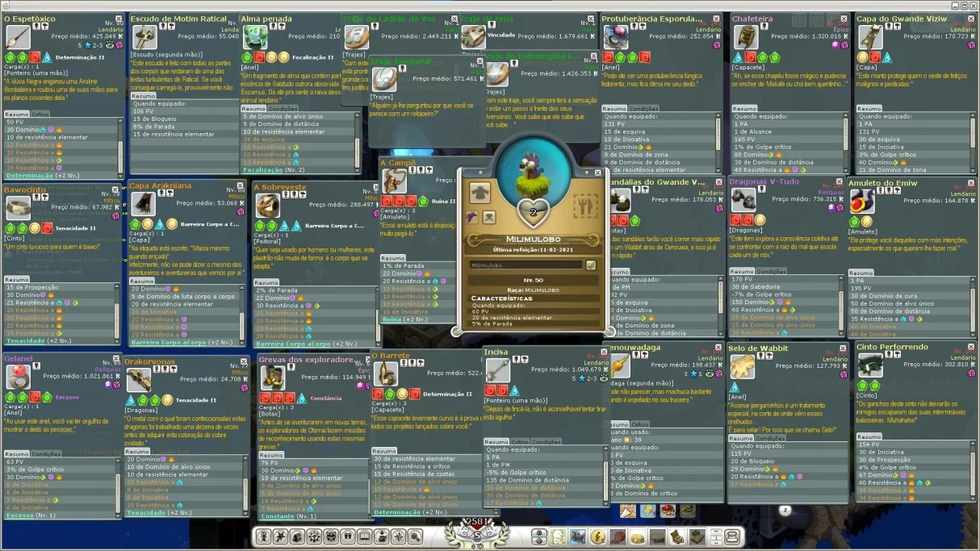Open Condições tab in Dragonas V-Tudo
Image resolution: width=980 pixels, height=551 pixels.
pos(771,272)
